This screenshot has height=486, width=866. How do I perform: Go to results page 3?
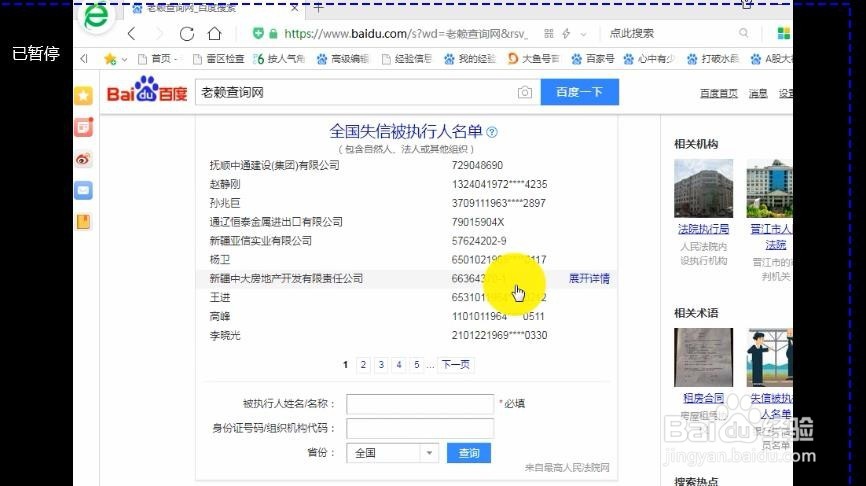tap(381, 364)
